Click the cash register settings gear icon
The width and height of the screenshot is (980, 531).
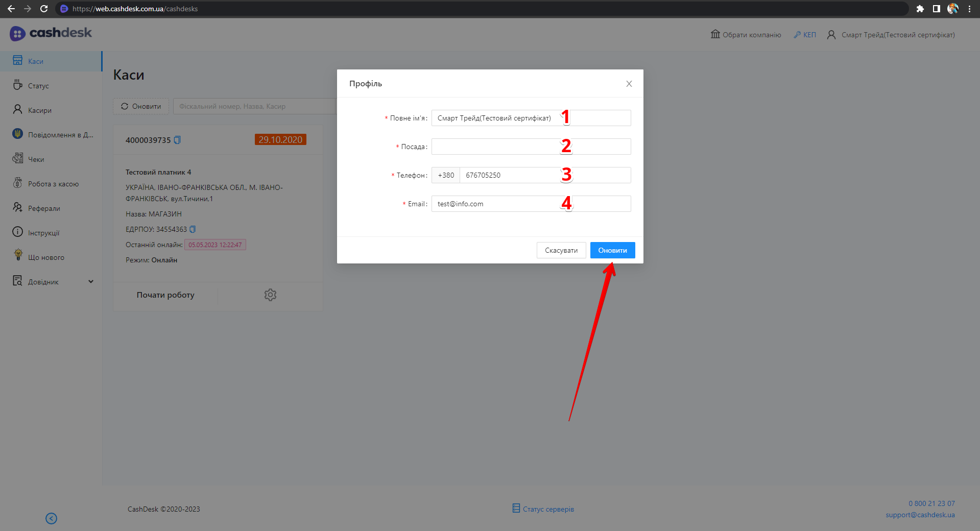pos(270,295)
